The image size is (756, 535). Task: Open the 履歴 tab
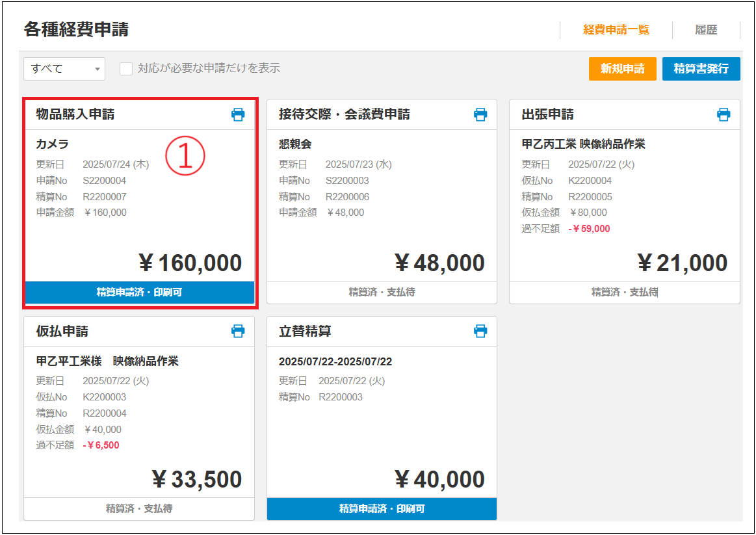click(x=706, y=30)
